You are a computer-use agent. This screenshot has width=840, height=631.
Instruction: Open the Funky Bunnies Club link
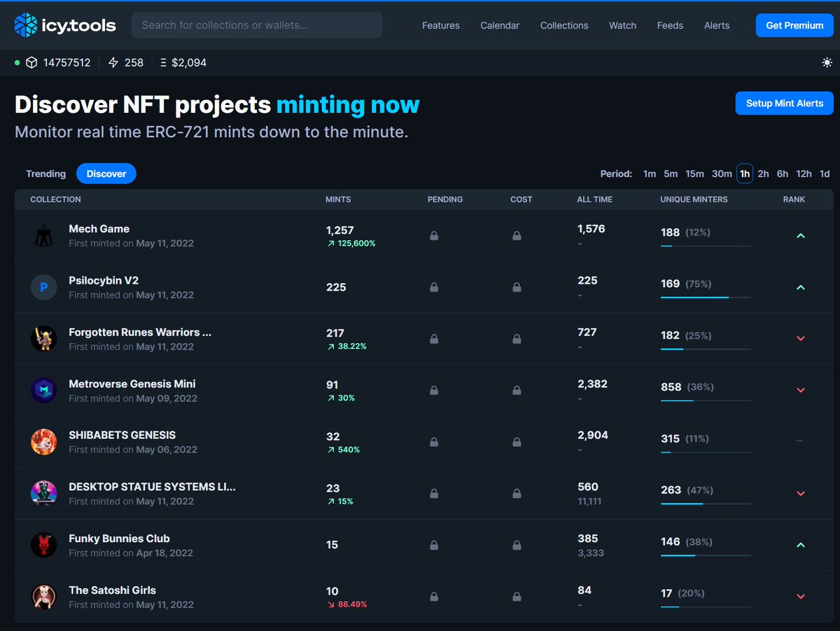tap(119, 539)
